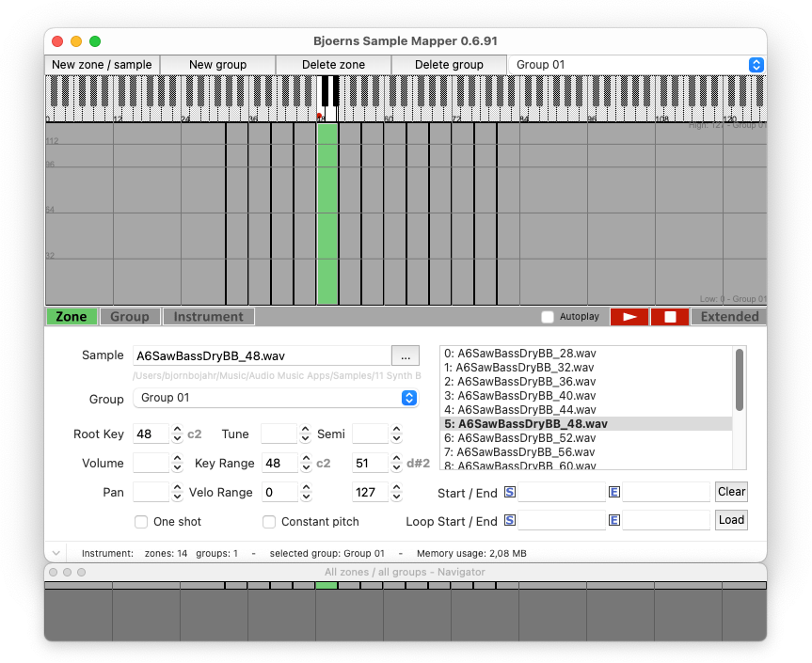Click the Velo Range high field showing 127
This screenshot has width=812, height=663.
point(371,492)
